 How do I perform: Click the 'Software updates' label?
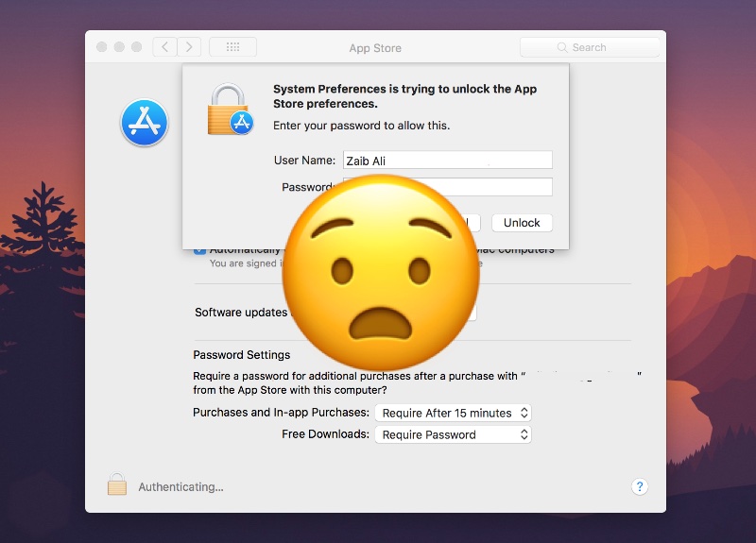coord(241,313)
